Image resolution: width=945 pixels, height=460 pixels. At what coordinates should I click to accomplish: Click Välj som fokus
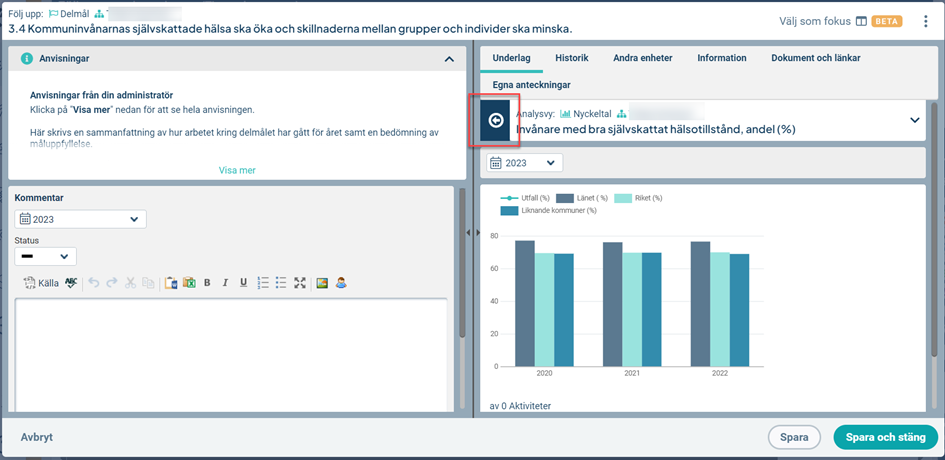pyautogui.click(x=815, y=21)
